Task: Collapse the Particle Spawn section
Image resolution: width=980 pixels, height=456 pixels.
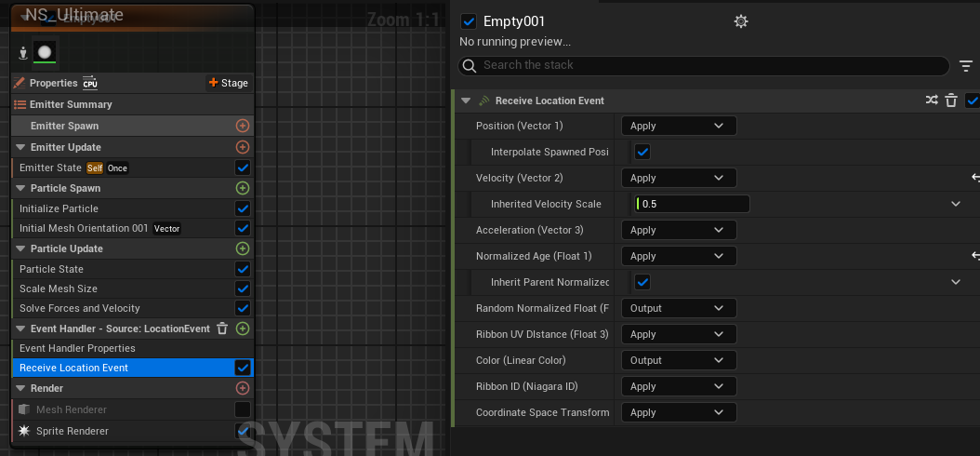Action: tap(20, 188)
